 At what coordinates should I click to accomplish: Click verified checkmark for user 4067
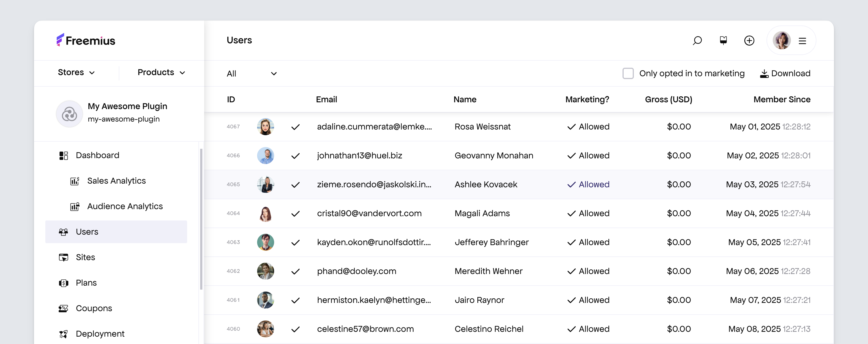point(295,127)
